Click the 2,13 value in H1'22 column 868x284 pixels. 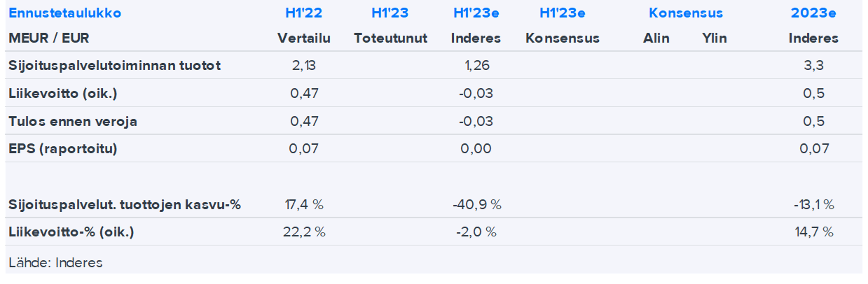tap(304, 65)
